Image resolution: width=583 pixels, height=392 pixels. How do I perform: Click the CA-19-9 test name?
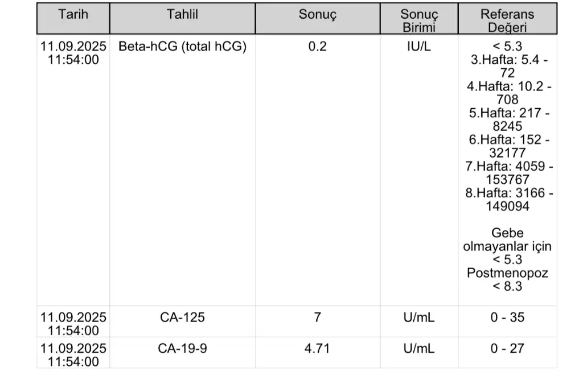click(182, 348)
